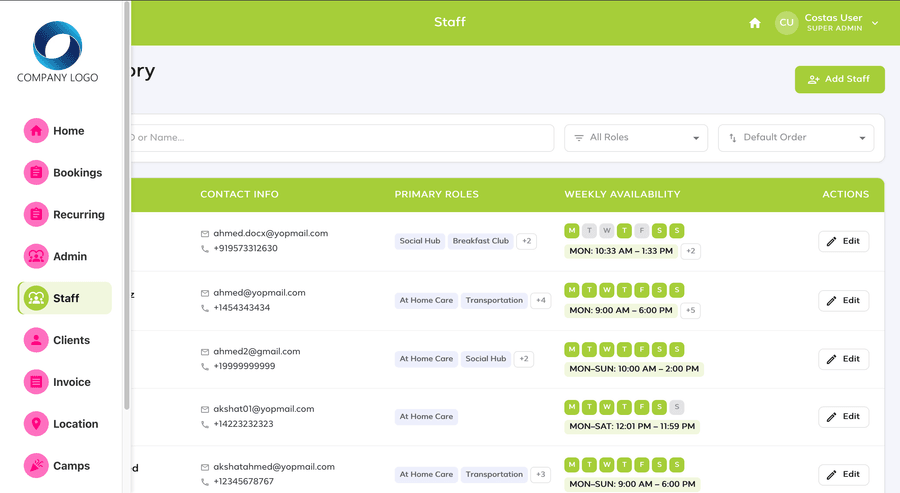Open Admin in the sidebar

64,257
